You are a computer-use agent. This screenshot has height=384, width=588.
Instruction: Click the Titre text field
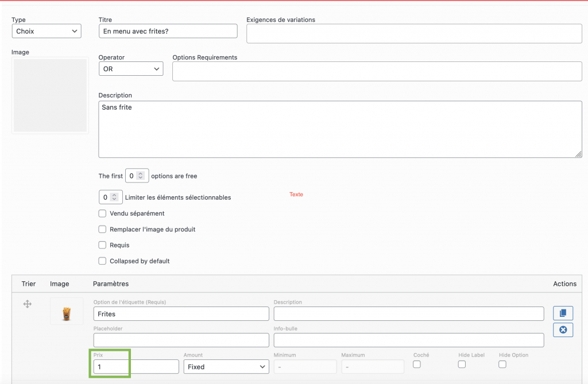click(x=168, y=31)
